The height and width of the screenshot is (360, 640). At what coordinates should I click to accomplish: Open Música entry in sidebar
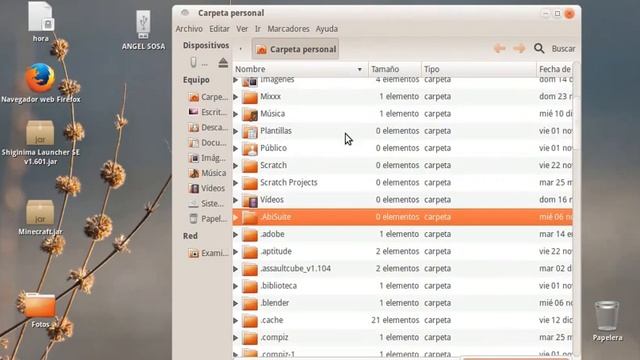(x=207, y=173)
